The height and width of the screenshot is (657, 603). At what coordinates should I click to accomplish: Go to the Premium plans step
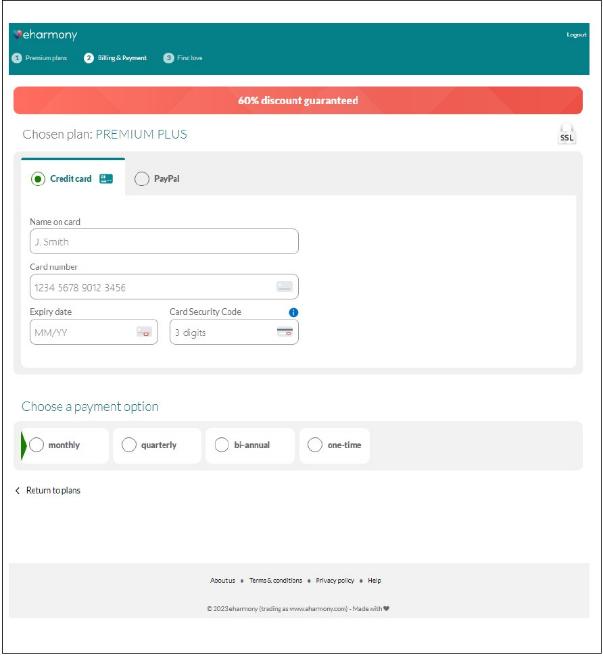[46, 58]
